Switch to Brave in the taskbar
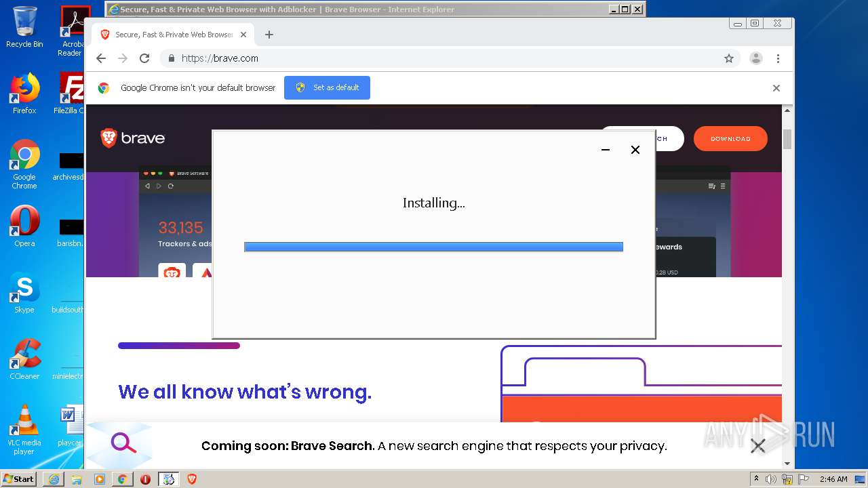 [192, 479]
